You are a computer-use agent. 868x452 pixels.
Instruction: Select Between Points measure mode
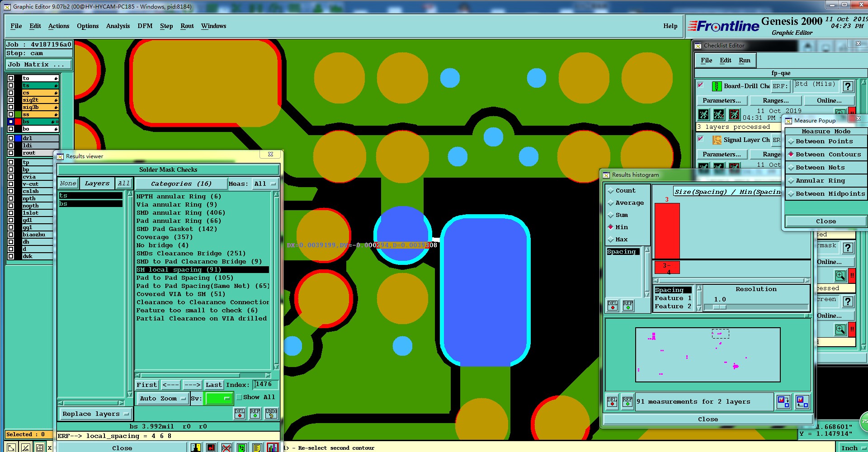click(x=826, y=141)
